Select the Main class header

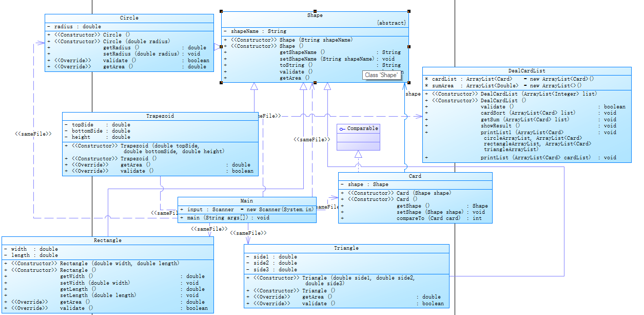(x=247, y=201)
